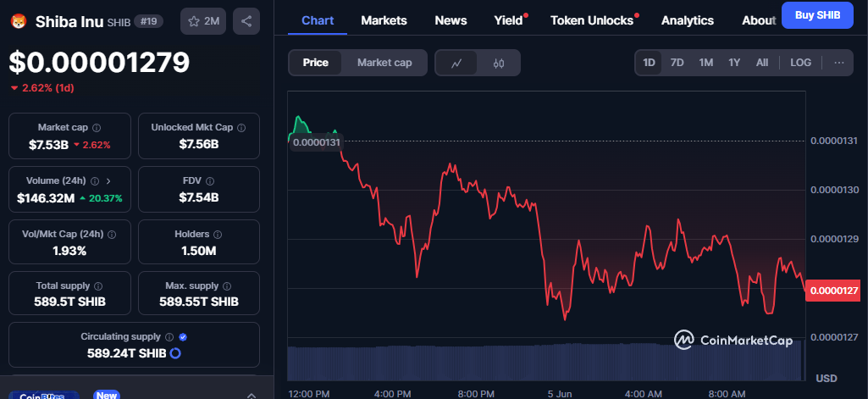Open Max. supply info icon

point(228,286)
